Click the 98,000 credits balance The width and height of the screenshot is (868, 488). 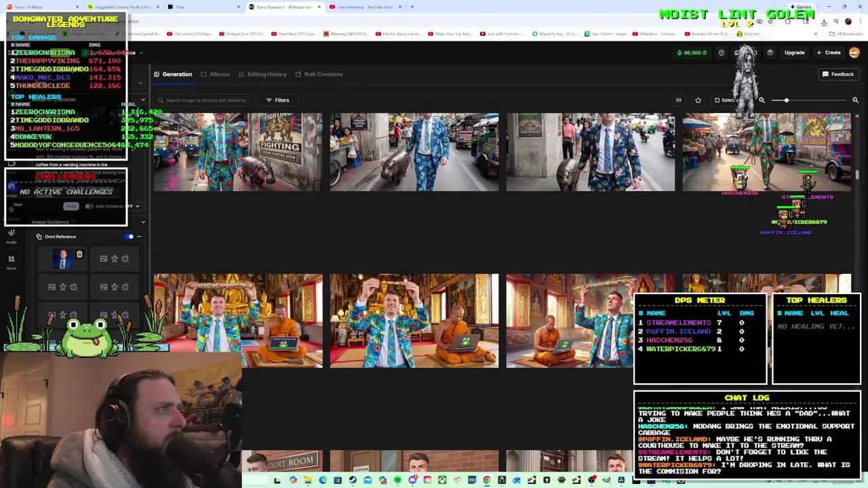click(692, 53)
